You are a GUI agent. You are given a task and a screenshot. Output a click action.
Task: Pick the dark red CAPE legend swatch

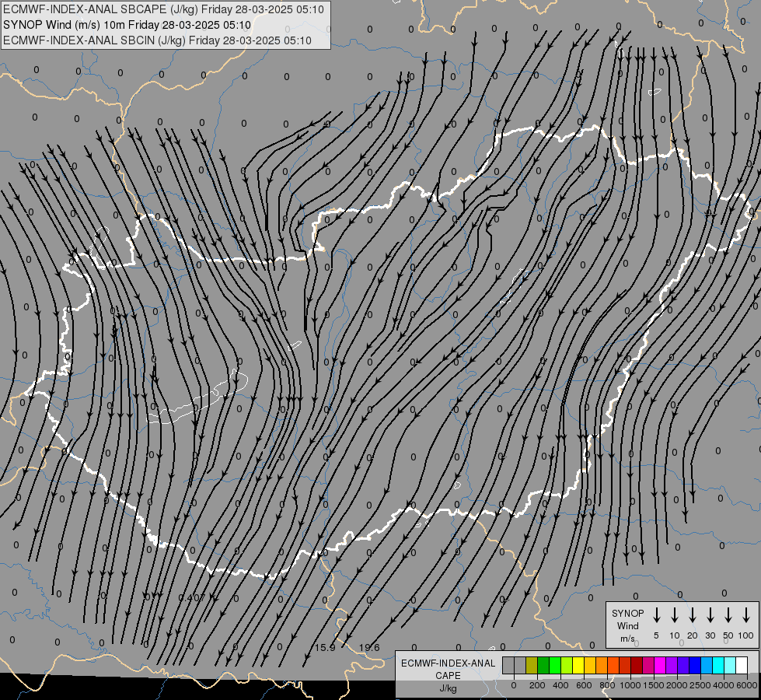coord(637,665)
